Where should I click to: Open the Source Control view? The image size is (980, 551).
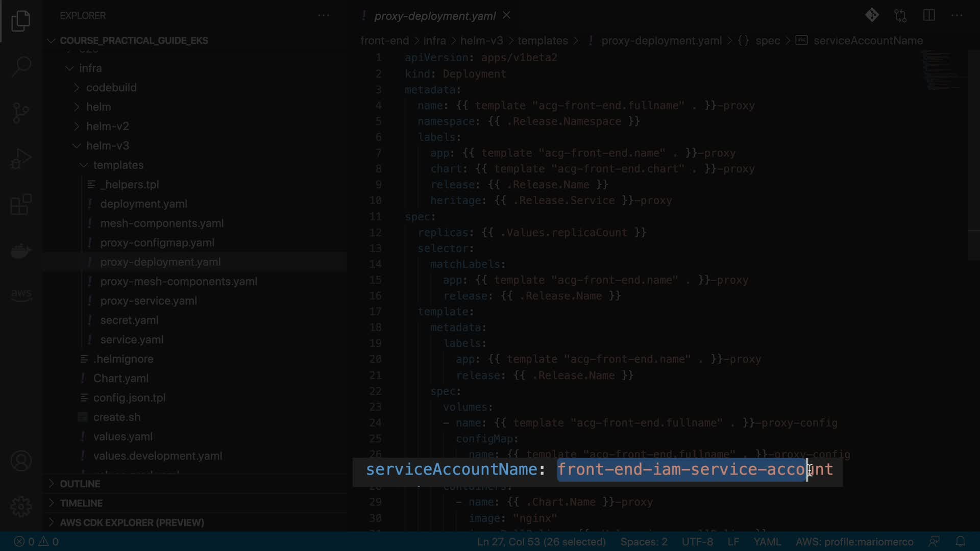[x=21, y=113]
